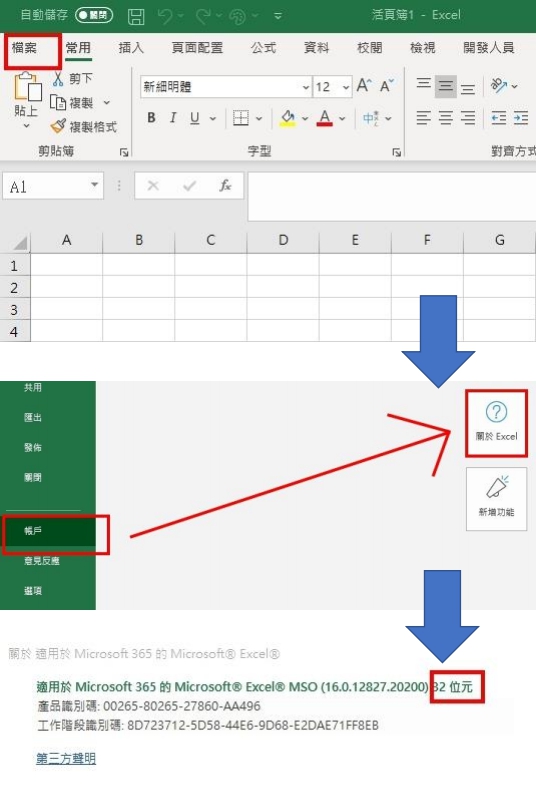Toggle Underline formatting

click(194, 118)
